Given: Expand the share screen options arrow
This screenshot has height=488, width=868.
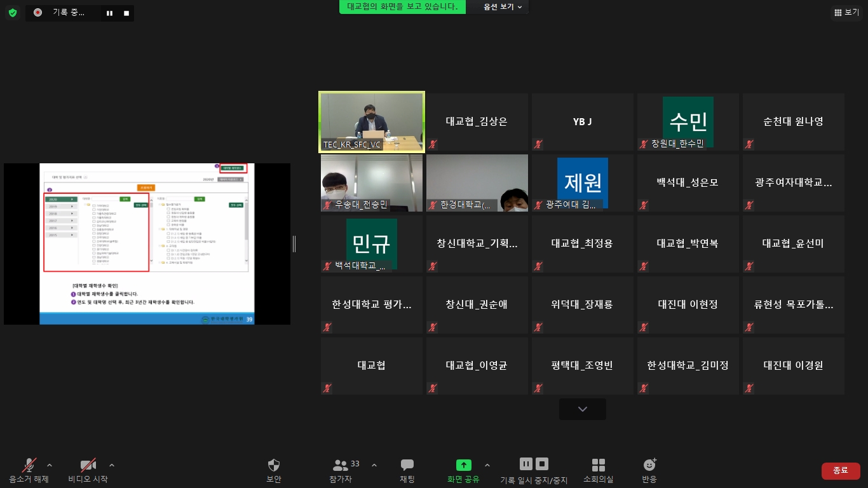Looking at the screenshot, I should [x=487, y=464].
